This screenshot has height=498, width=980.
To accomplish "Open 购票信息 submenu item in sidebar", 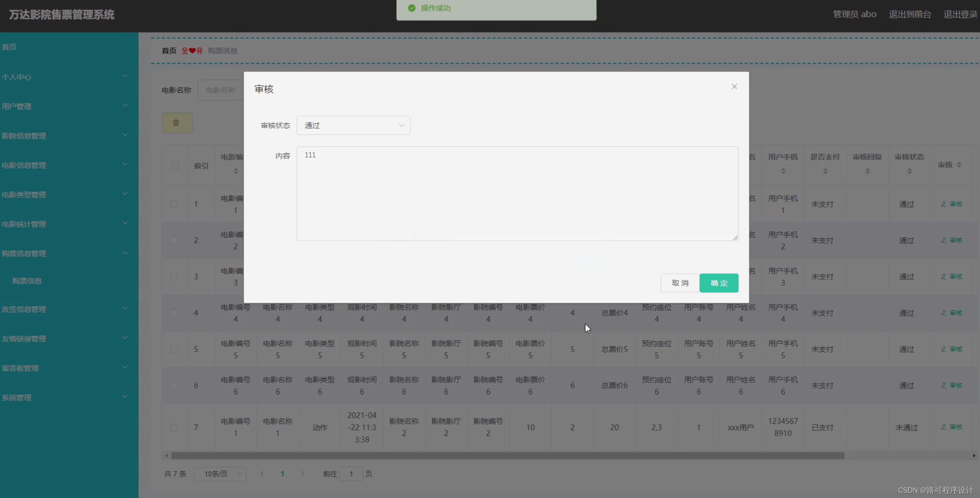I will (x=27, y=281).
